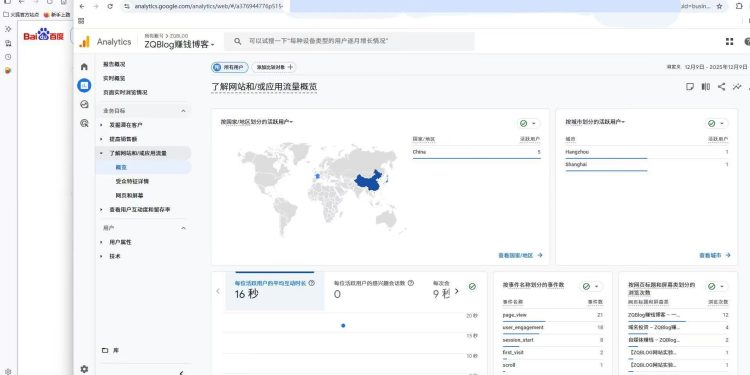The width and height of the screenshot is (750, 375).
Task: Click browser forward arrow
Action: pos(96,6)
